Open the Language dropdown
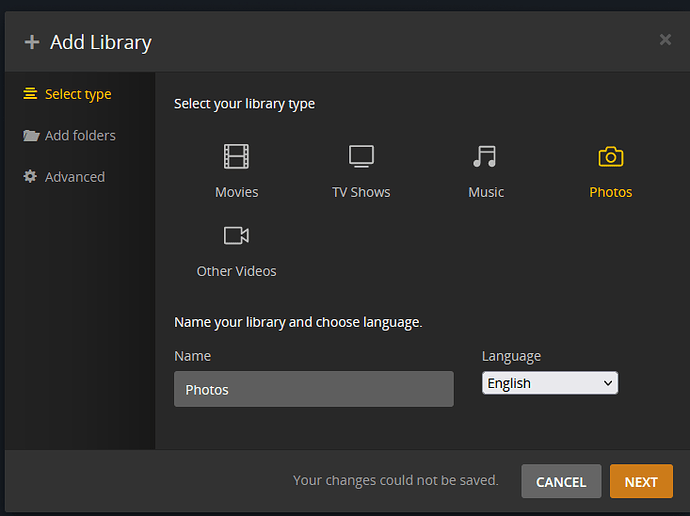 [x=549, y=383]
